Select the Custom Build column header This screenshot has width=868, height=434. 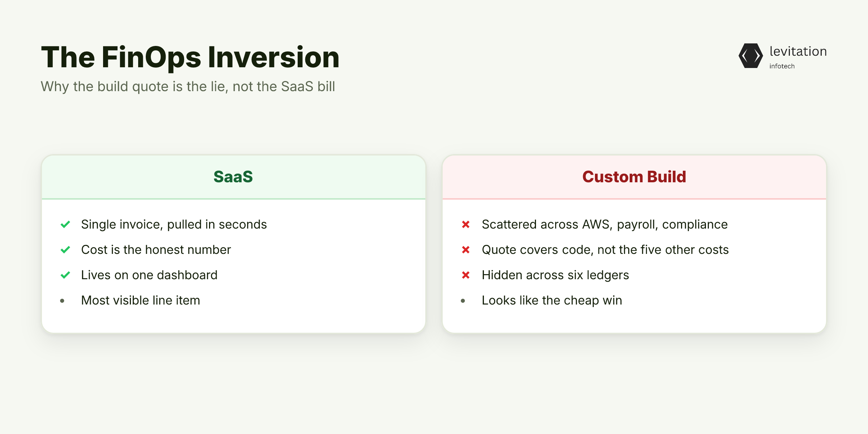pos(634,177)
